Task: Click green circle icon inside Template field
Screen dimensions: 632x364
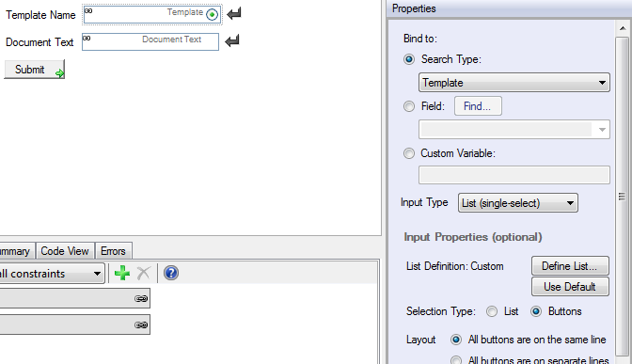Action: tap(212, 14)
